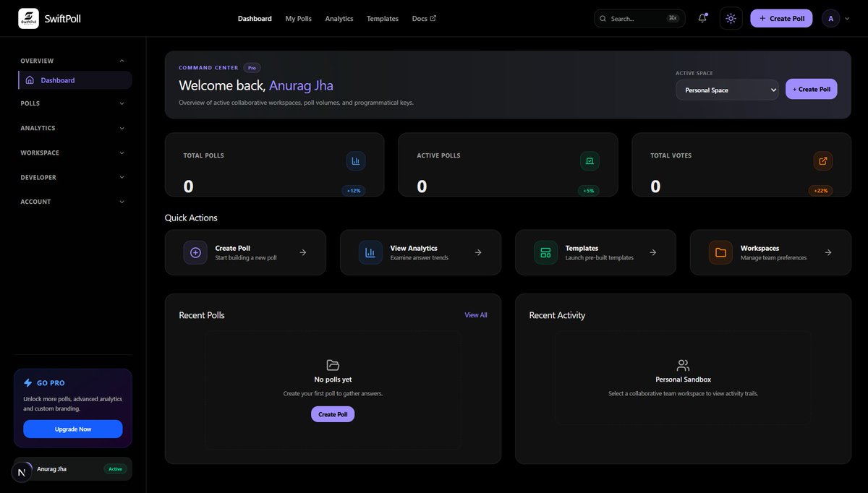Click the View Analytics chart icon
The image size is (868, 493).
370,252
